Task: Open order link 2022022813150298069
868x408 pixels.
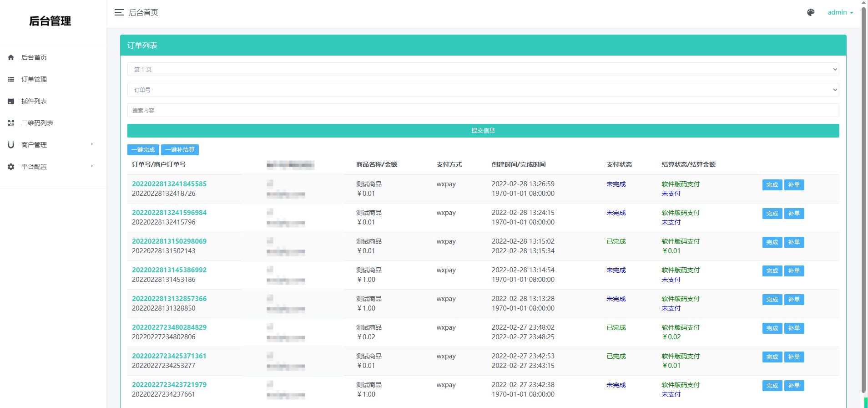Action: (169, 241)
